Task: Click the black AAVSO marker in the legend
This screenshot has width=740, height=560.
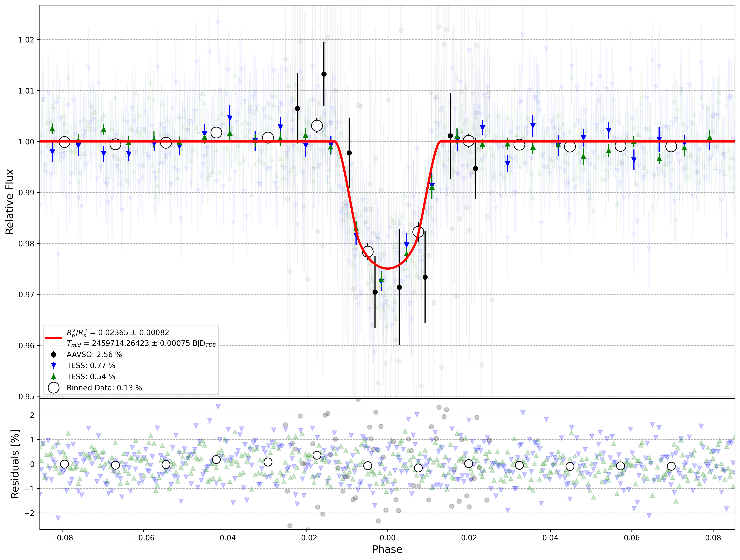Action: coord(54,354)
